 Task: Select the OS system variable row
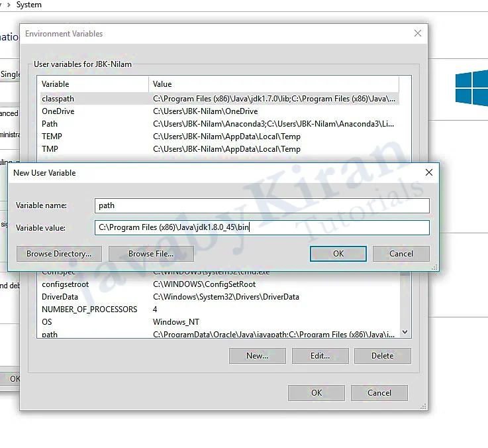click(219, 322)
